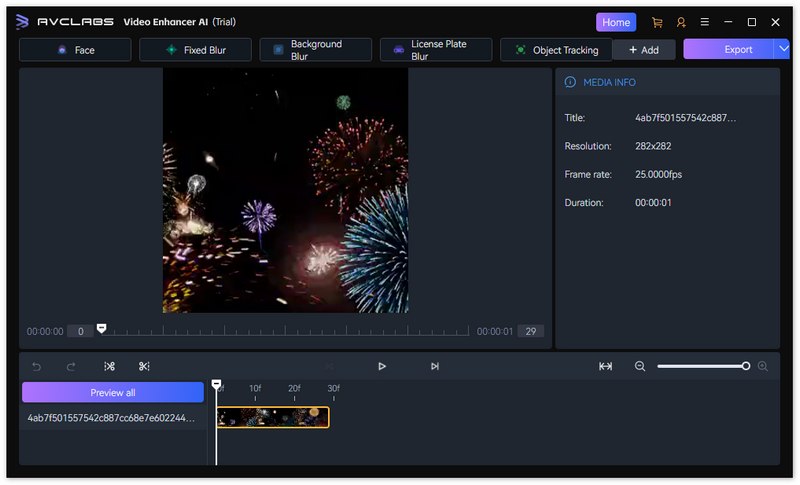Skip to next frame
The image size is (800, 485).
(x=434, y=367)
